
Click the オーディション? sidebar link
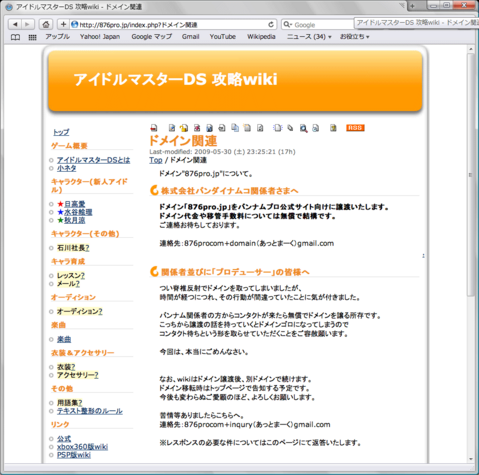(x=80, y=312)
